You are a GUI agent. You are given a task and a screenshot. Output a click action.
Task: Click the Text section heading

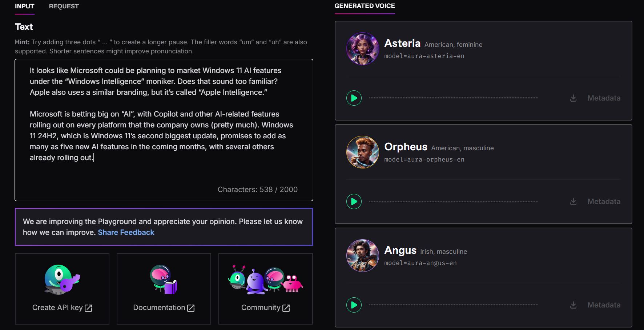pyautogui.click(x=24, y=27)
